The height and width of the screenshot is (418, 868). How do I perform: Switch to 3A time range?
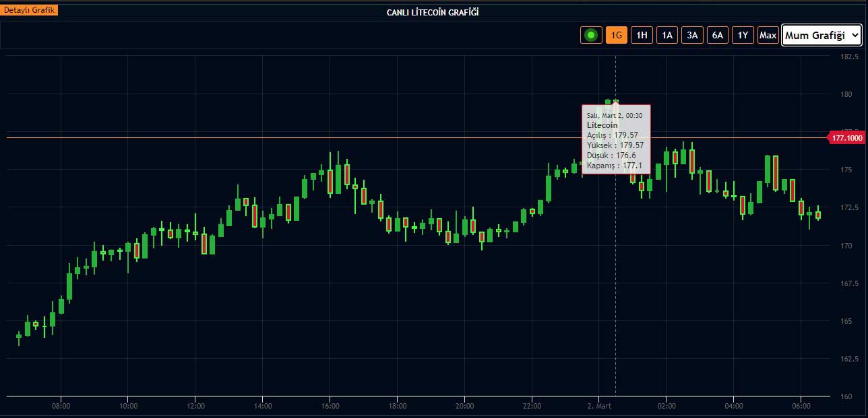[x=692, y=35]
